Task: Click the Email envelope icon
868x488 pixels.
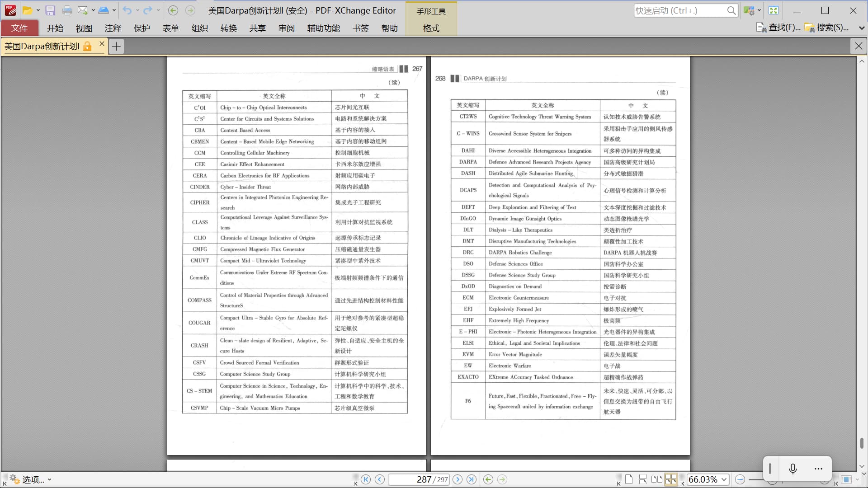Action: (82, 10)
